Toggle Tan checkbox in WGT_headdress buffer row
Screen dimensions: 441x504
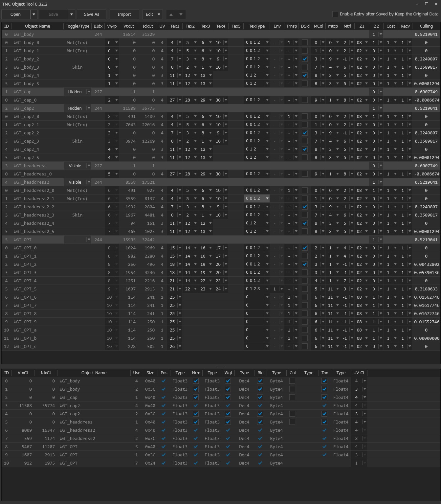coord(324,422)
